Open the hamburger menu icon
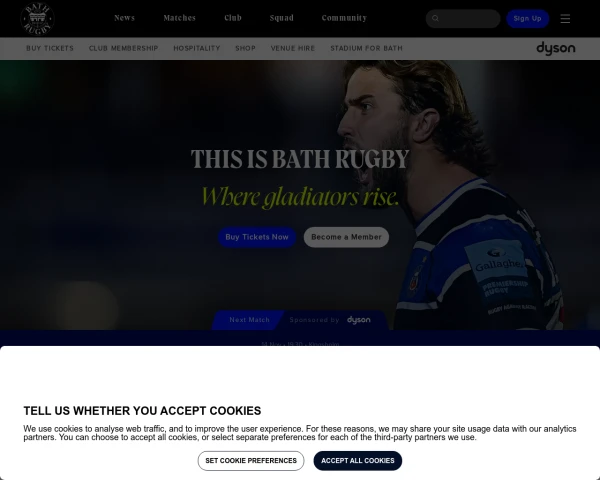Viewport: 600px width, 480px height. 565,18
